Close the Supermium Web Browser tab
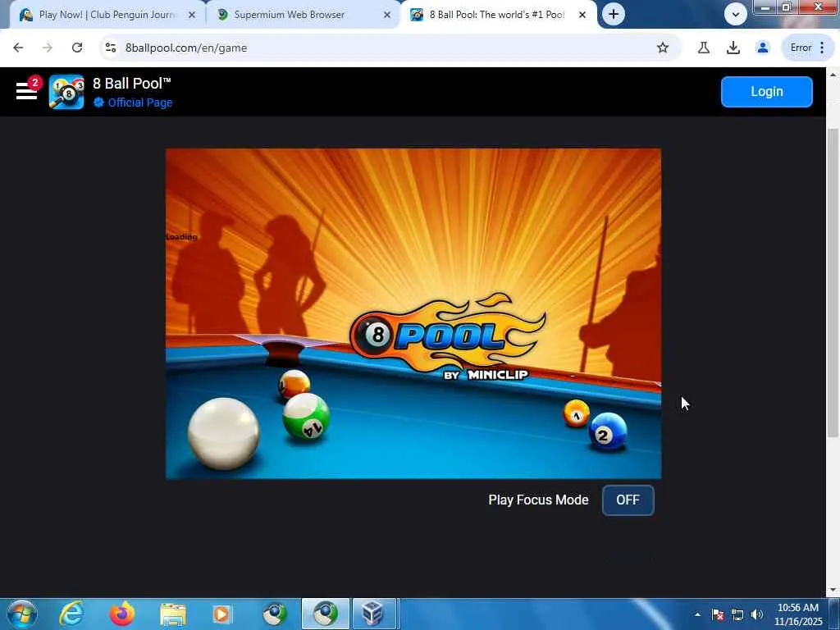Screen dimensions: 840x630 click(x=387, y=15)
